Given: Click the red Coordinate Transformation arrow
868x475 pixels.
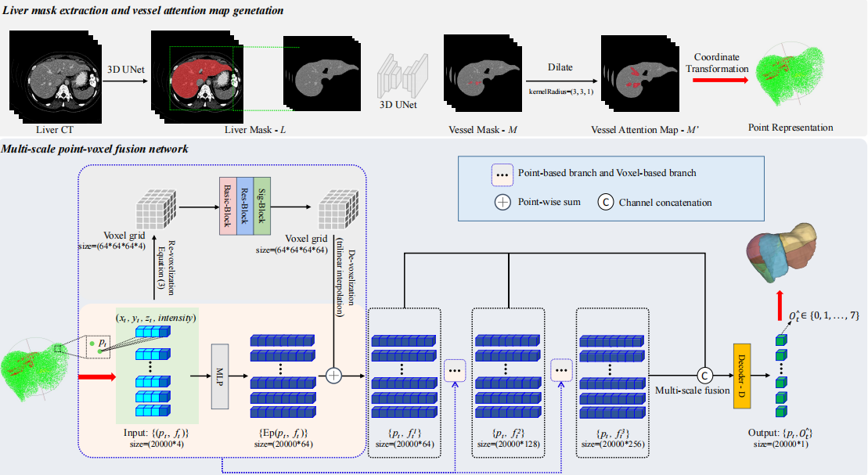Looking at the screenshot, I should [x=720, y=80].
